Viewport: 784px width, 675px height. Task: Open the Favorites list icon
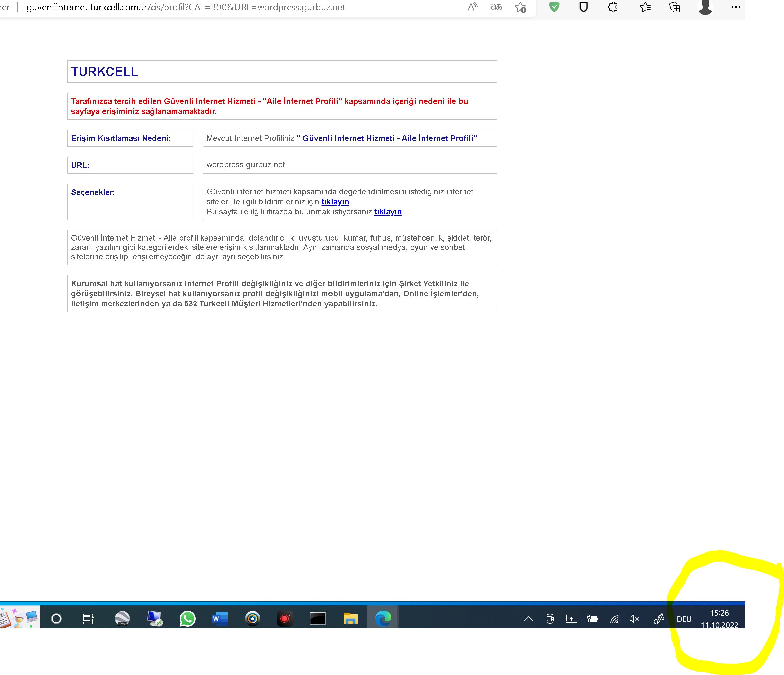coord(645,7)
